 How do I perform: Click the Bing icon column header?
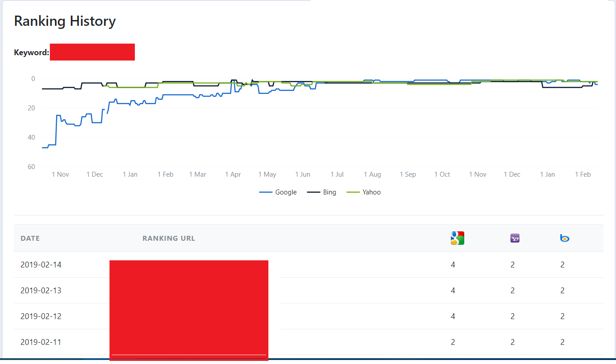(x=565, y=239)
